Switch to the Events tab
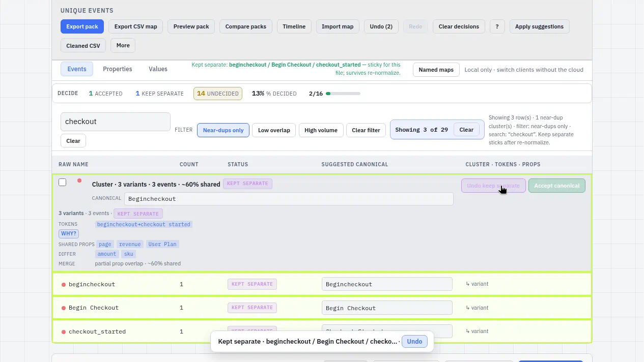 tap(77, 69)
